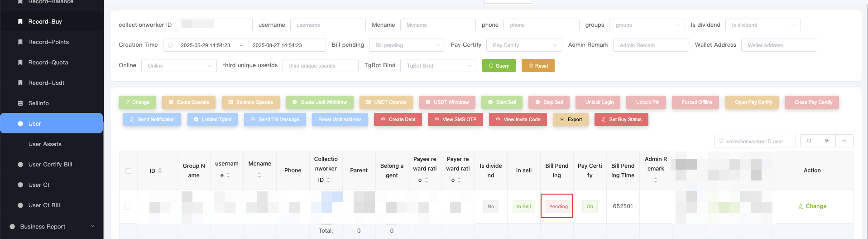Click the SellInfo database icon in sidebar
The image size is (868, 239).
pos(20,103)
